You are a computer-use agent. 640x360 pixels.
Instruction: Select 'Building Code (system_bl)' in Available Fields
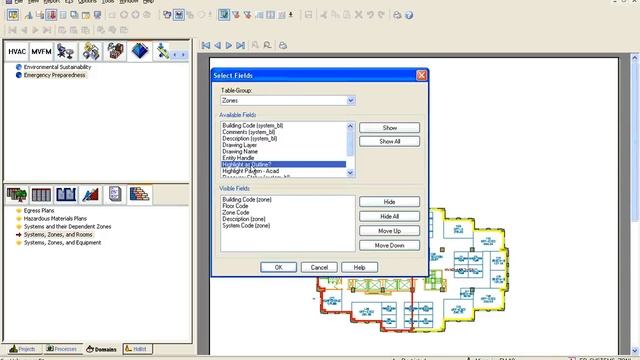pos(253,125)
